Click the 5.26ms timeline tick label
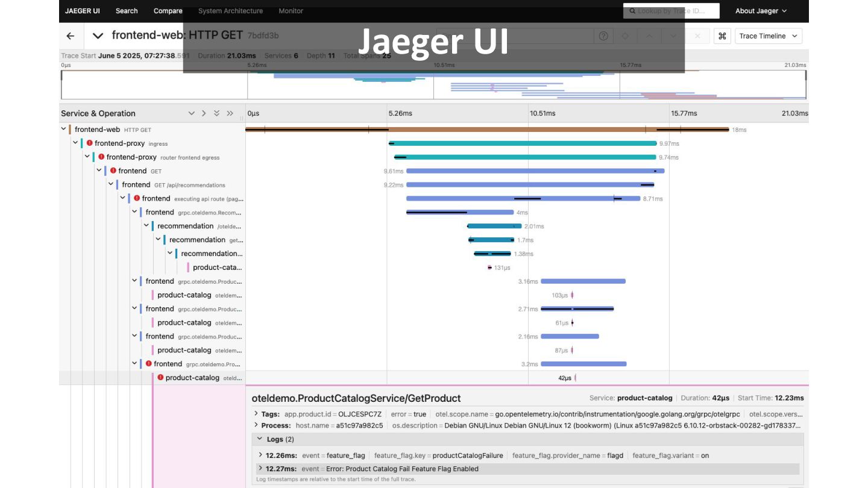The image size is (868, 488). (400, 113)
